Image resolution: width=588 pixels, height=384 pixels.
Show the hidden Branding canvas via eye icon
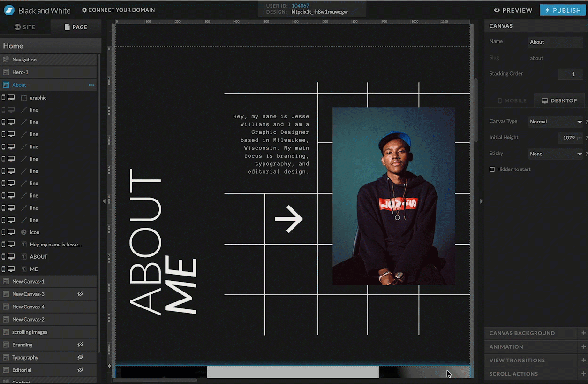click(80, 345)
